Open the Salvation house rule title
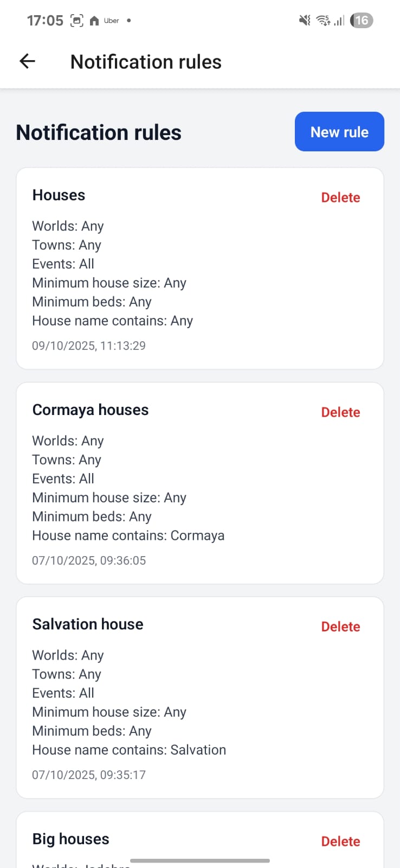 point(88,624)
